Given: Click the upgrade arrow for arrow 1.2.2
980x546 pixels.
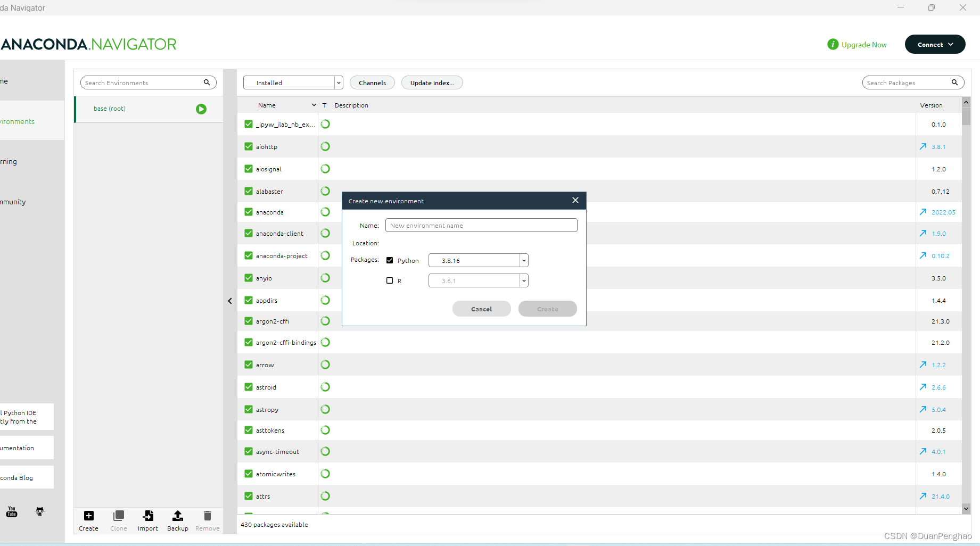Looking at the screenshot, I should tap(923, 365).
